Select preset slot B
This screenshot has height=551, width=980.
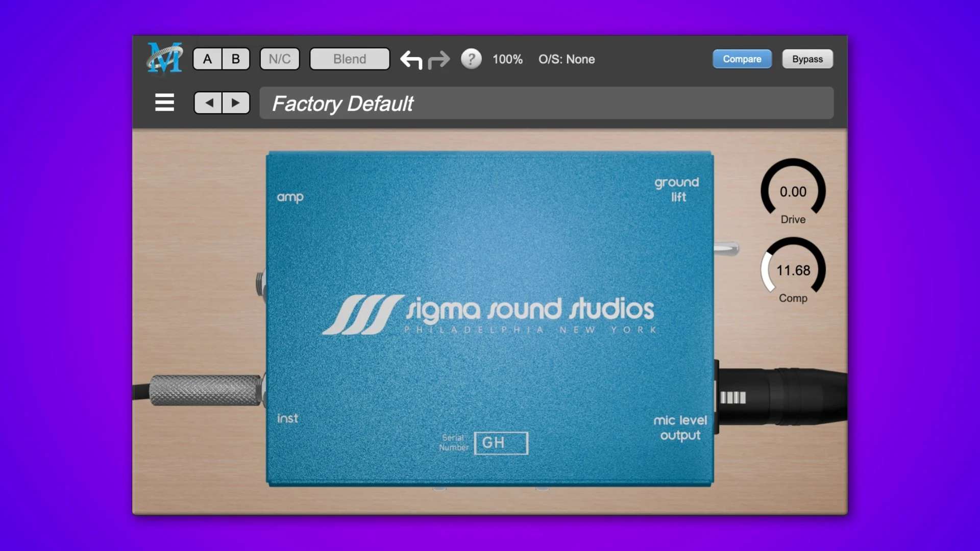click(x=235, y=59)
